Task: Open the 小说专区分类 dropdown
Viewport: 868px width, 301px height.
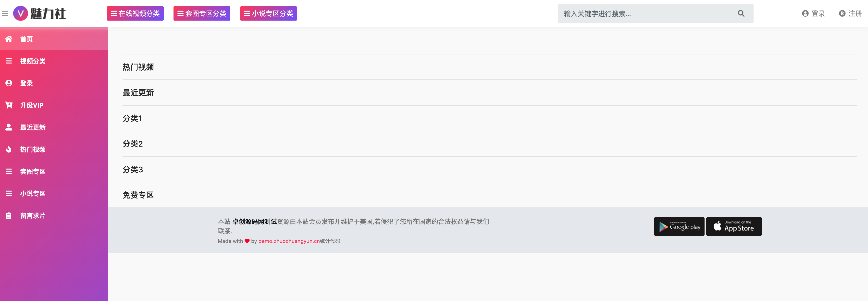Action: tap(269, 13)
